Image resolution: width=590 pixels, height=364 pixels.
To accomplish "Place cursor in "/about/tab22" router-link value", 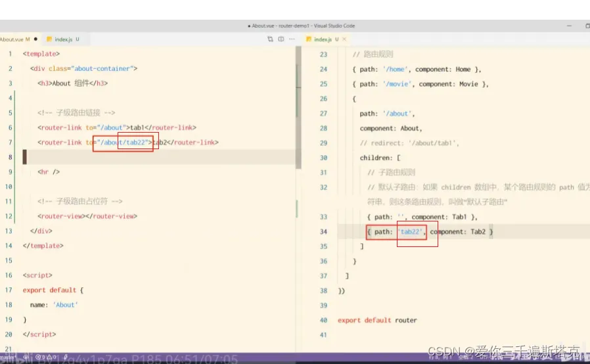I will click(x=124, y=142).
